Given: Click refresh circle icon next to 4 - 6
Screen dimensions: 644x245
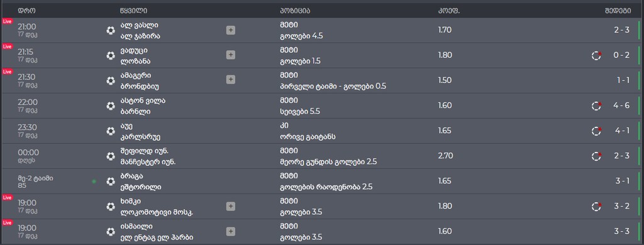Looking at the screenshot, I should click(x=596, y=106).
